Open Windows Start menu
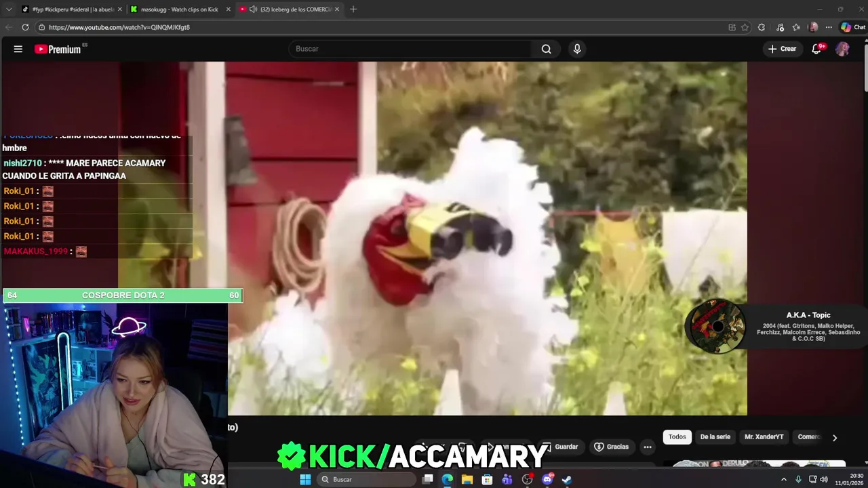The image size is (868, 488). [305, 479]
